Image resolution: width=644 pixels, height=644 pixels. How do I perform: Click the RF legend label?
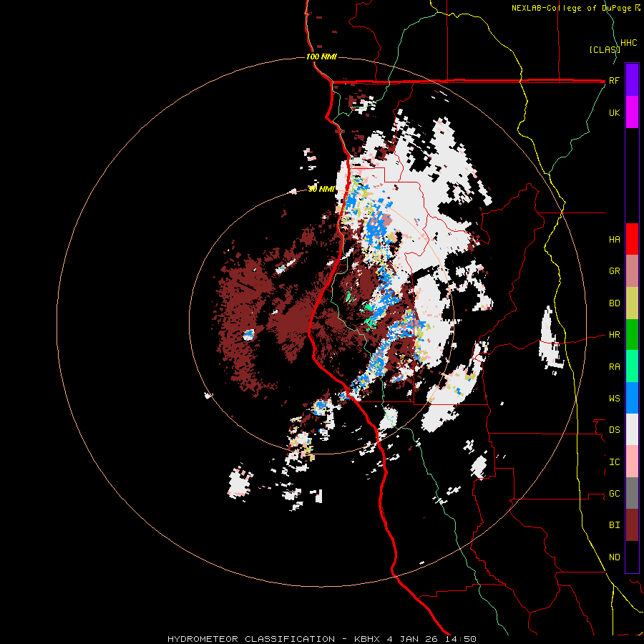(614, 80)
